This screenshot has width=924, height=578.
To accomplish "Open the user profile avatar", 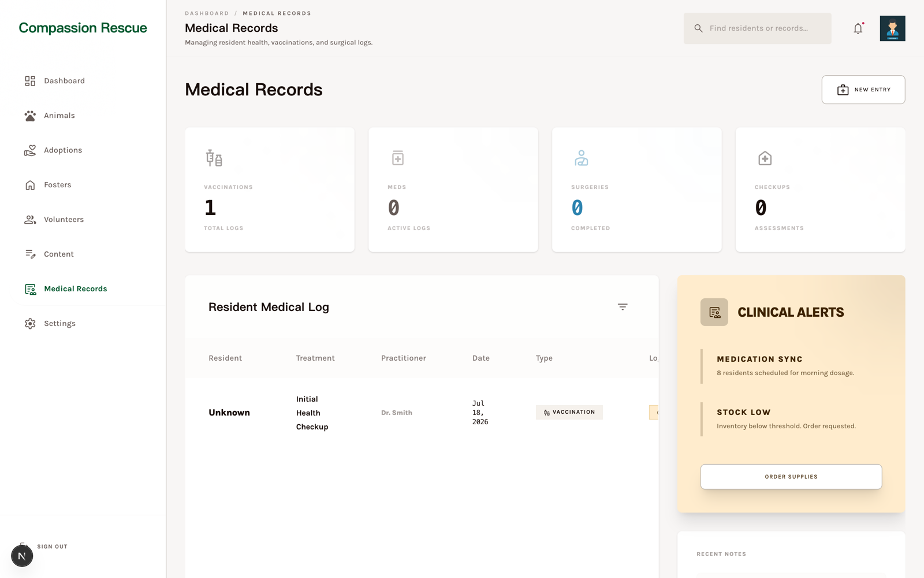I will [892, 28].
